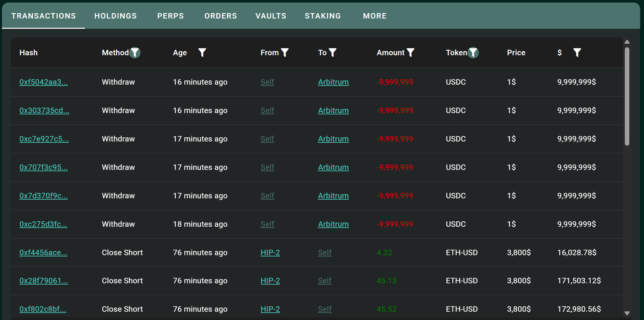
Task: Filter transactions by Token
Action: [473, 52]
